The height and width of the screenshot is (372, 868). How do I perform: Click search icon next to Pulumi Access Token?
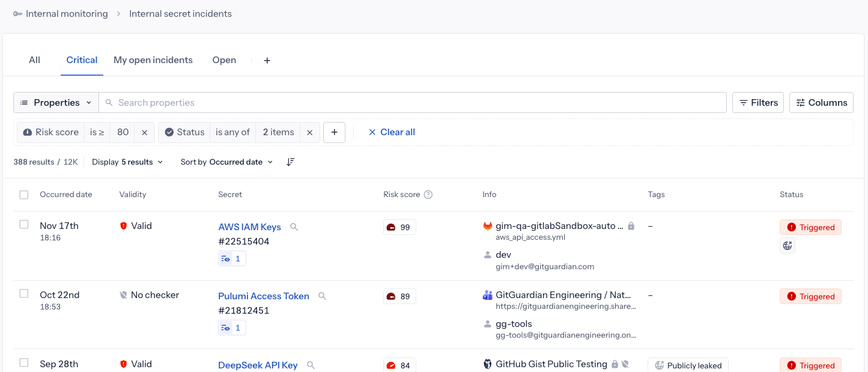pyautogui.click(x=323, y=296)
